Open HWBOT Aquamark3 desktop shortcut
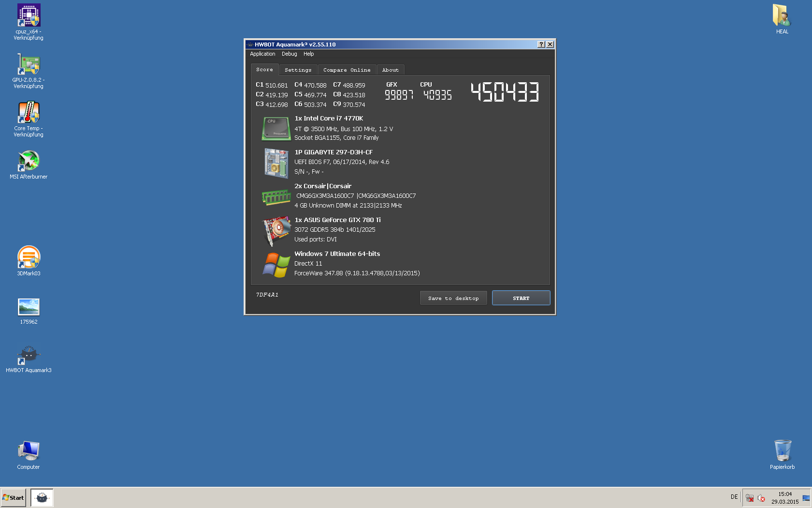This screenshot has height=508, width=812. pyautogui.click(x=29, y=359)
